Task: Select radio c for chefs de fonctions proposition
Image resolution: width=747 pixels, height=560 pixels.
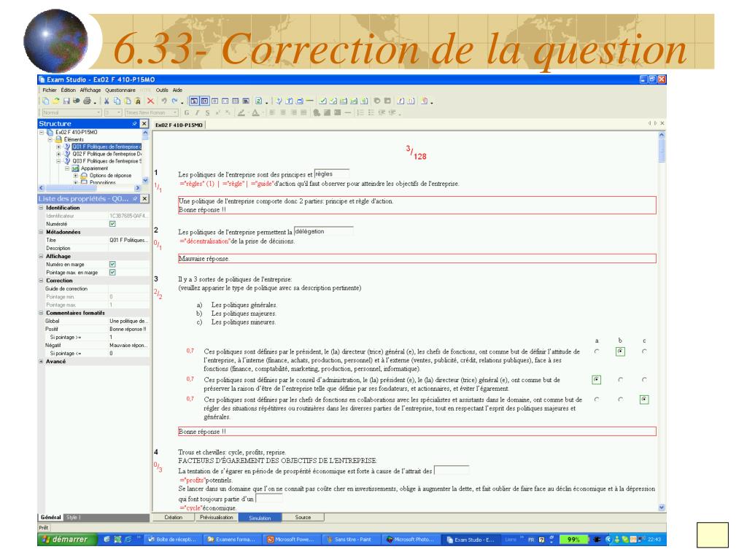Action: tap(644, 400)
